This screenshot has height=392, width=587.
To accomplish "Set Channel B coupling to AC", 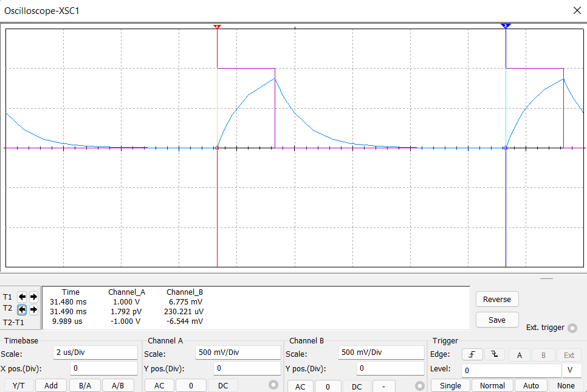I will tap(300, 387).
